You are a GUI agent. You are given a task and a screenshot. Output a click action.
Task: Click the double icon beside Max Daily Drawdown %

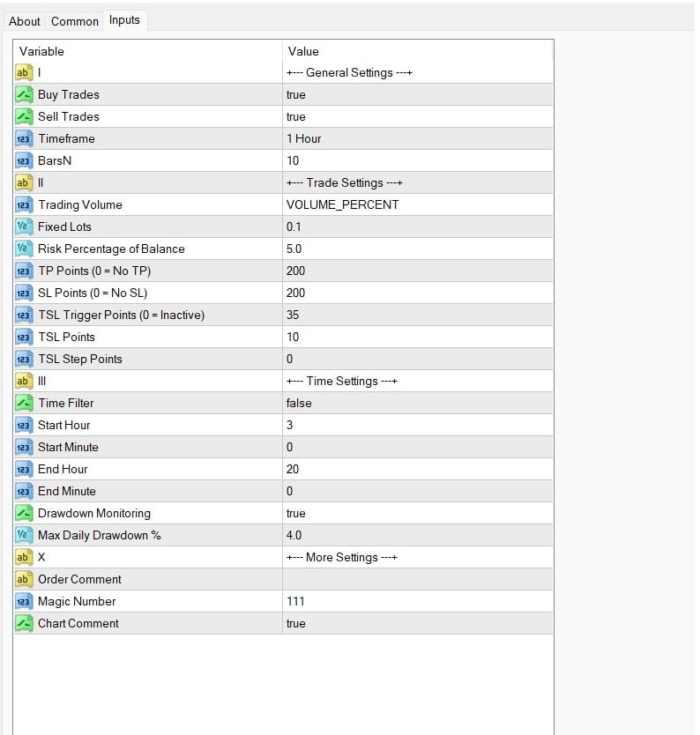[24, 535]
